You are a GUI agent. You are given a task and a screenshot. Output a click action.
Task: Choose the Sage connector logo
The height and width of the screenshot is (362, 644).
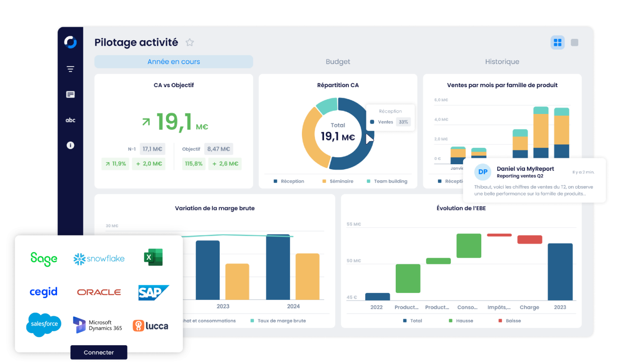click(44, 259)
